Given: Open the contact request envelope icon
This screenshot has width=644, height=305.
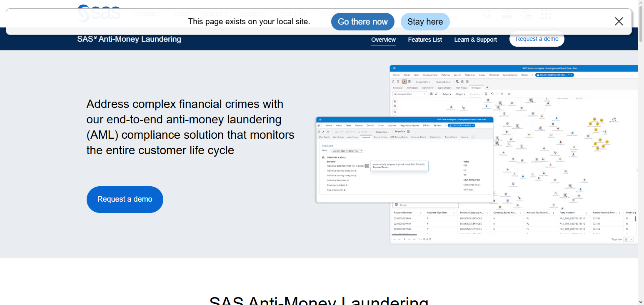Looking at the screenshot, I should click(527, 14).
